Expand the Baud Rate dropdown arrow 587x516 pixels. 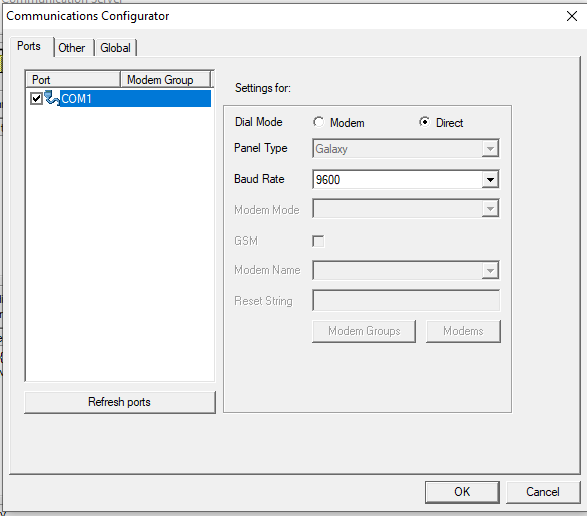pyautogui.click(x=490, y=179)
